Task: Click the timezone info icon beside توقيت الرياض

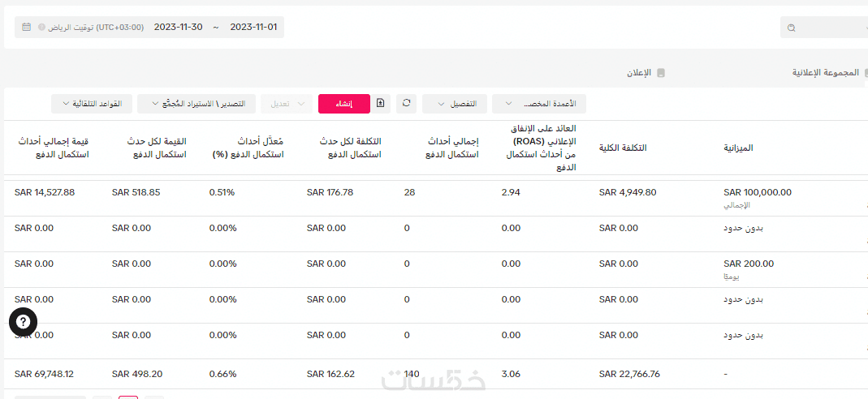Action: coord(41,27)
